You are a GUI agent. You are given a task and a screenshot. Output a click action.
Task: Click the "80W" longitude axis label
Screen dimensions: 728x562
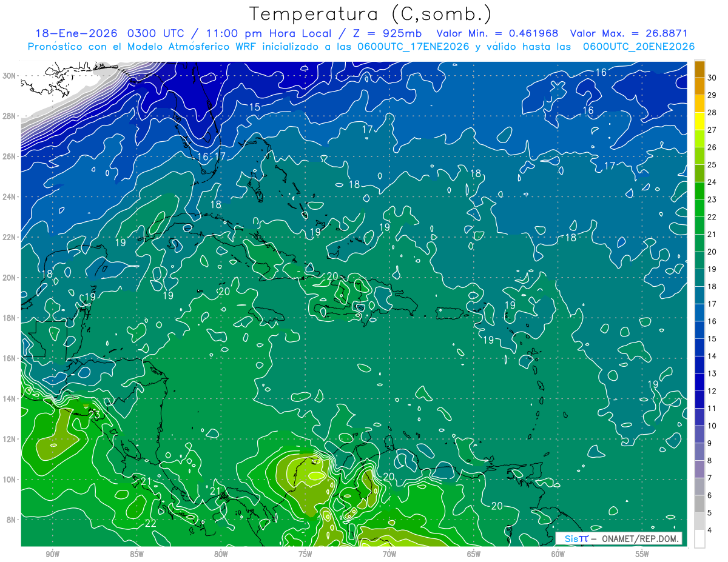(221, 554)
